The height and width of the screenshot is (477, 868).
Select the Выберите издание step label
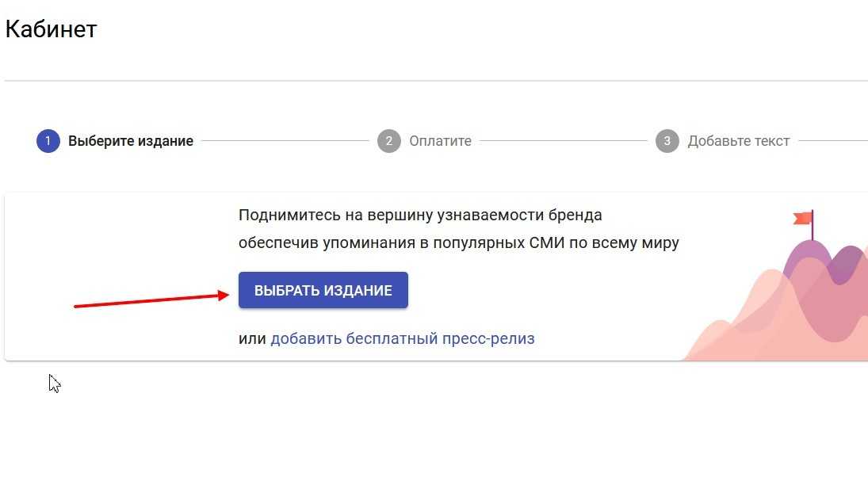coord(131,141)
